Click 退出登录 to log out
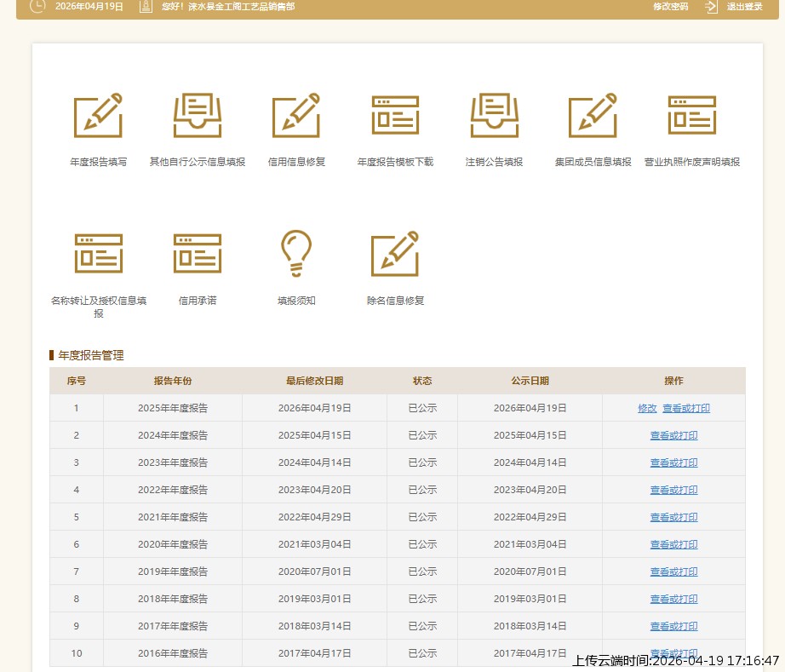 744,7
